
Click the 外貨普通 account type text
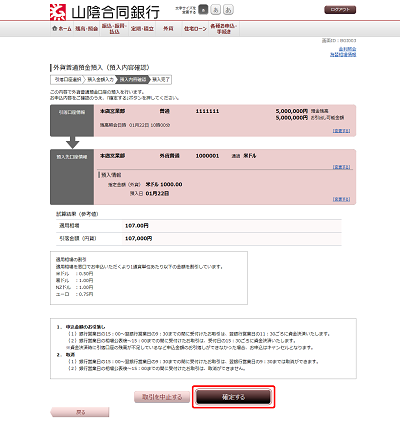tap(169, 156)
